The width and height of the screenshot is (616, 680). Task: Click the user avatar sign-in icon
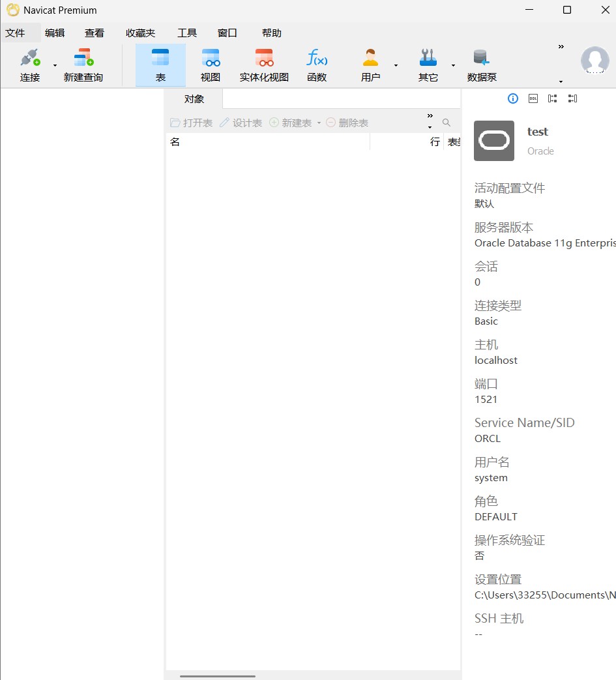594,60
